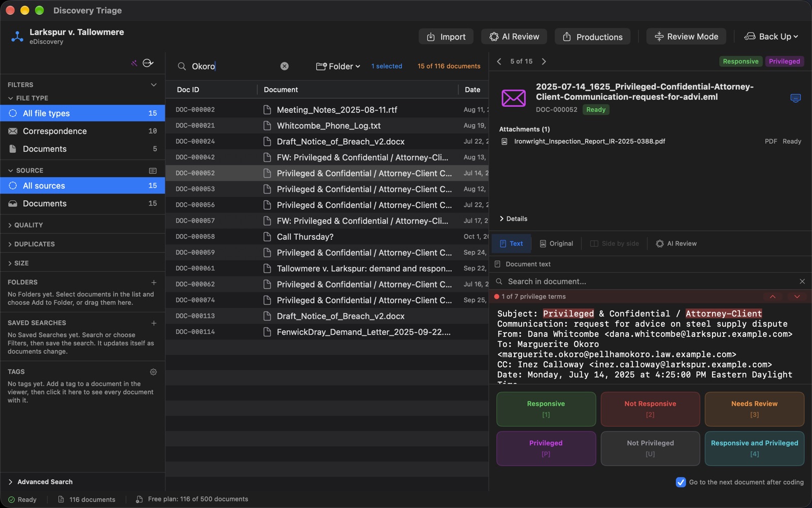This screenshot has height=508, width=812.
Task: Collapse the Filters panel chevron
Action: 154,85
